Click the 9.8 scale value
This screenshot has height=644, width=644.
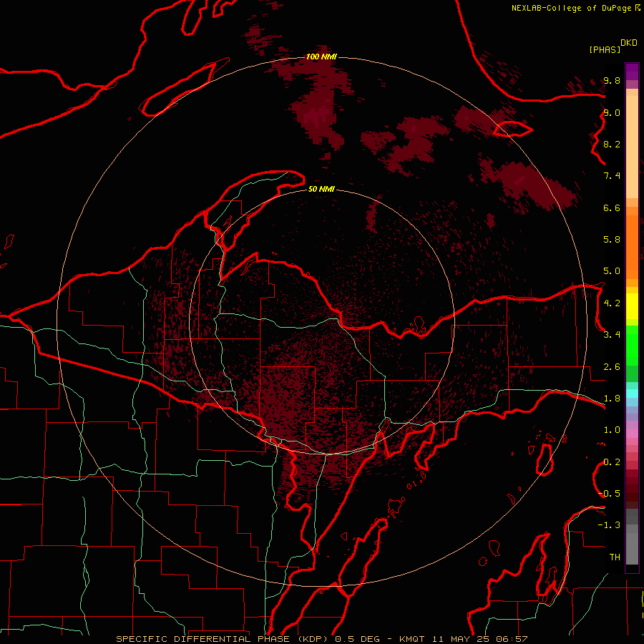[x=612, y=80]
